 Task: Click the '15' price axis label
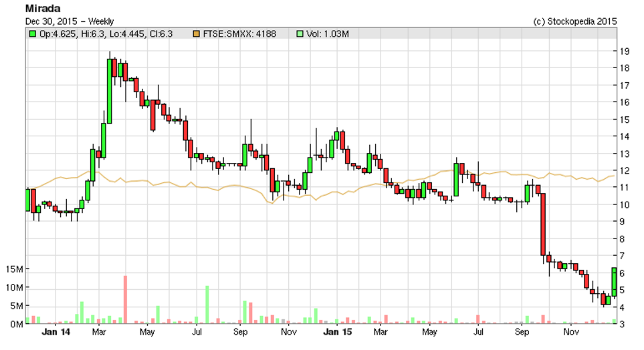pyautogui.click(x=625, y=120)
